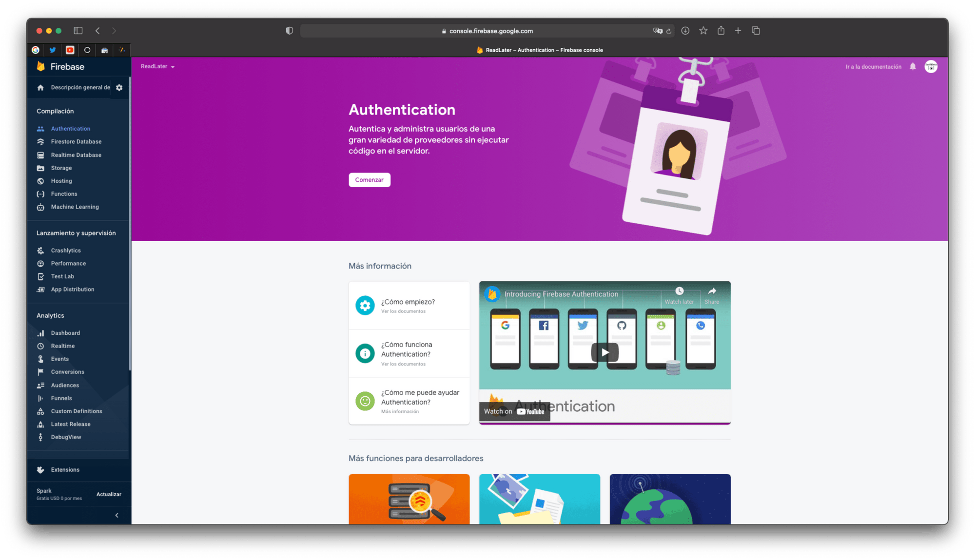Open the notifications bell icon

tap(913, 67)
